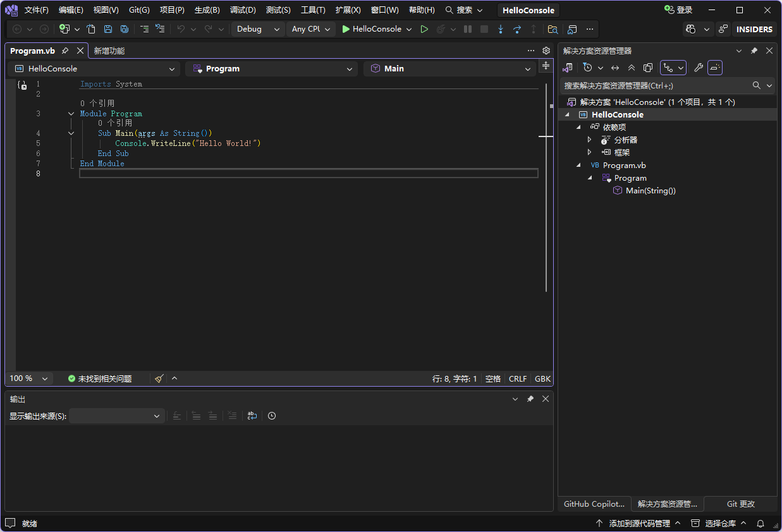This screenshot has width=782, height=532.
Task: Open the 显示输出来源 combo box
Action: tap(116, 416)
